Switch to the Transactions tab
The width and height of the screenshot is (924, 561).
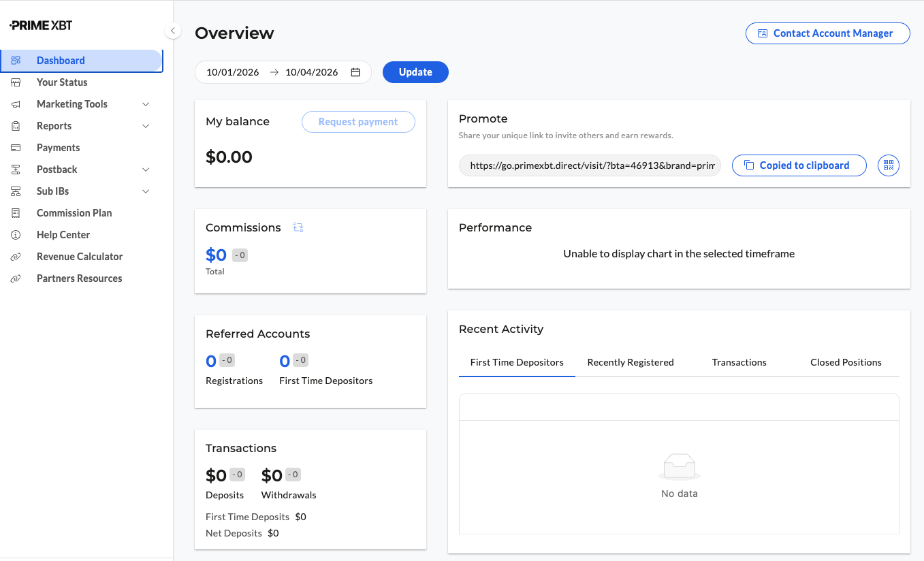point(739,362)
